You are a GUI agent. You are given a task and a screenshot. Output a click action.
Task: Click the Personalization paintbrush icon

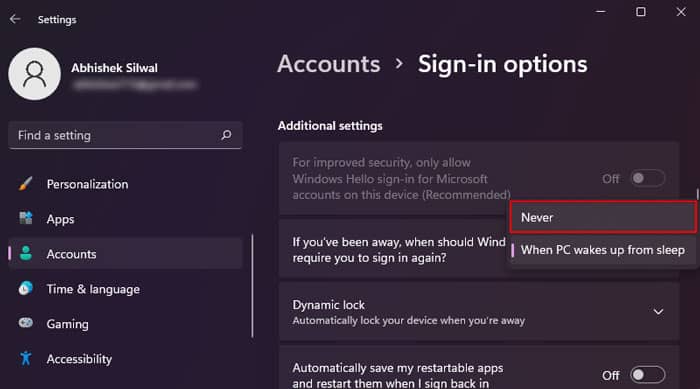coord(25,184)
